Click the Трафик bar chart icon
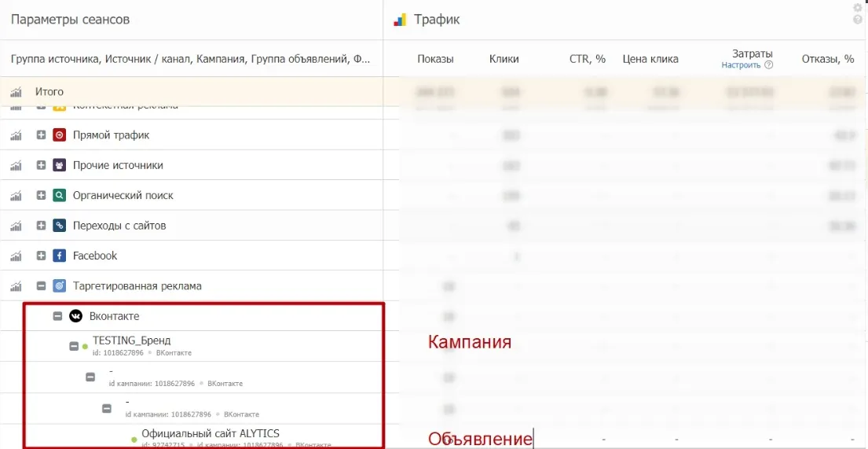Viewport: 868px width, 449px height. (400, 20)
